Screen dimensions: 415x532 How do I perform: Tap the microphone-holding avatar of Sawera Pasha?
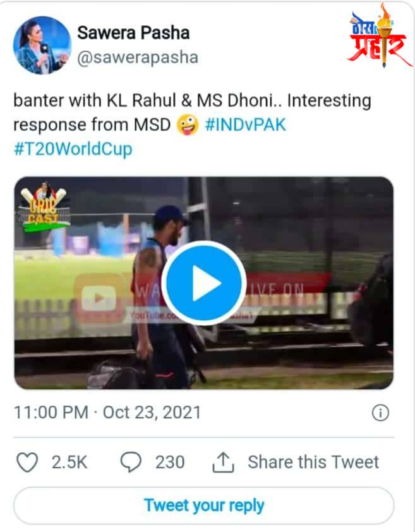pyautogui.click(x=39, y=43)
